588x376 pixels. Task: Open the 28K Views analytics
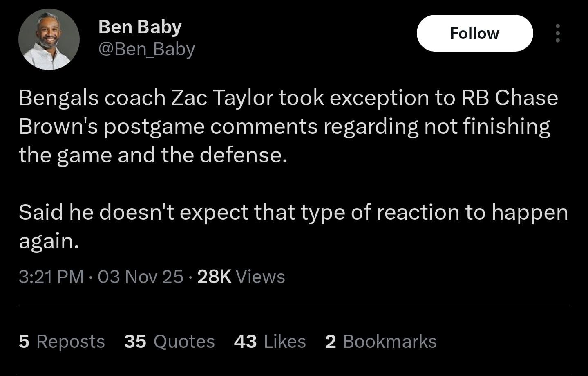tap(241, 277)
